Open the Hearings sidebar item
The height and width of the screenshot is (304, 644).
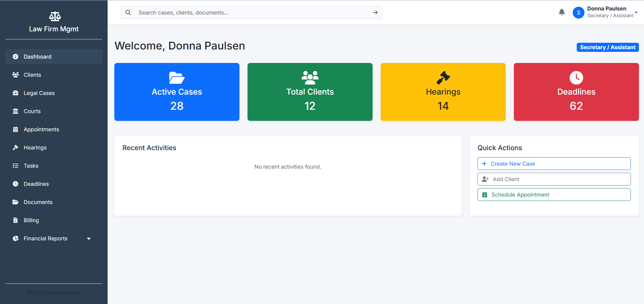(x=54, y=147)
